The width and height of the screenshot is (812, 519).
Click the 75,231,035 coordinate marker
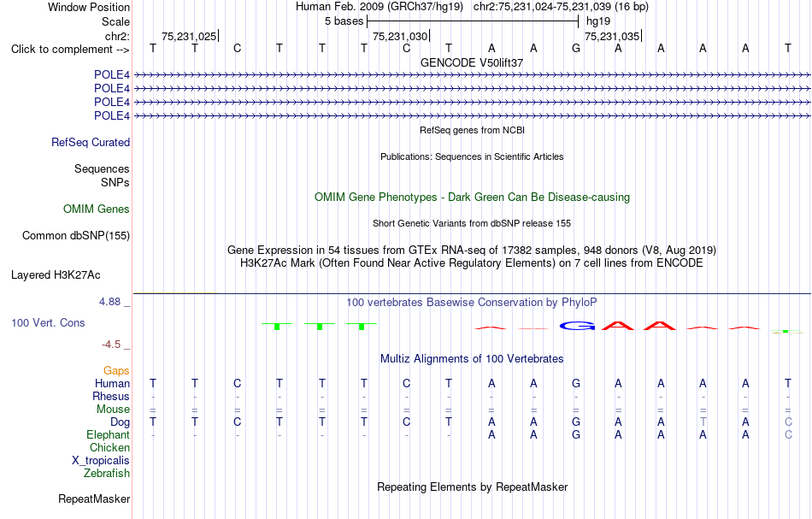point(612,36)
